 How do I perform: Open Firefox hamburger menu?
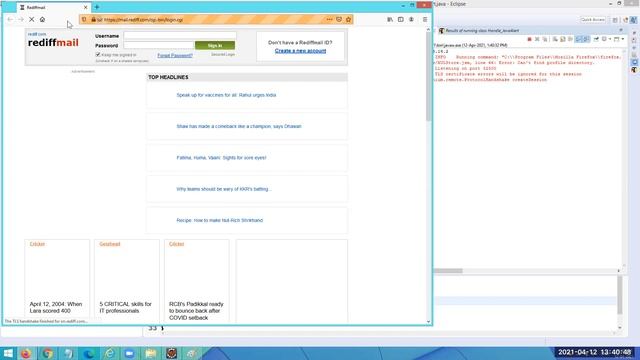click(x=425, y=20)
